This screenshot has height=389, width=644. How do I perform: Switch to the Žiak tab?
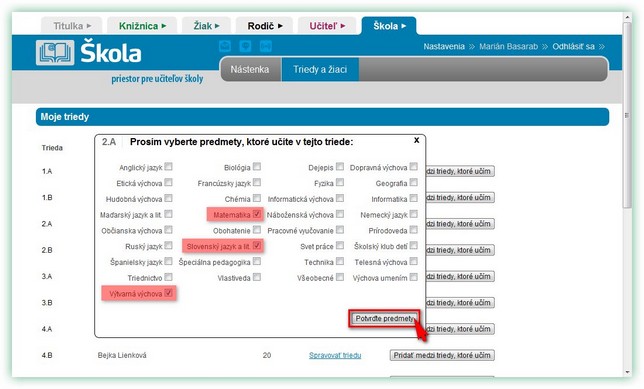[x=206, y=26]
